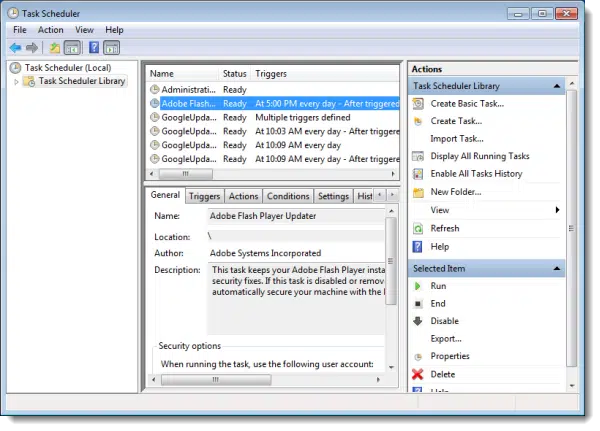Click the clock icon of the Administrati... task
Image resolution: width=600 pixels, height=431 pixels.
[x=154, y=90]
